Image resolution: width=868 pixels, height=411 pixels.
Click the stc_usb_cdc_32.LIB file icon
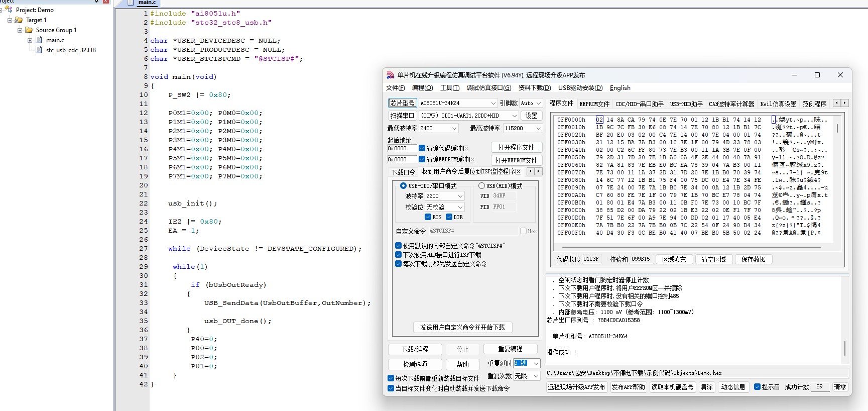(39, 50)
